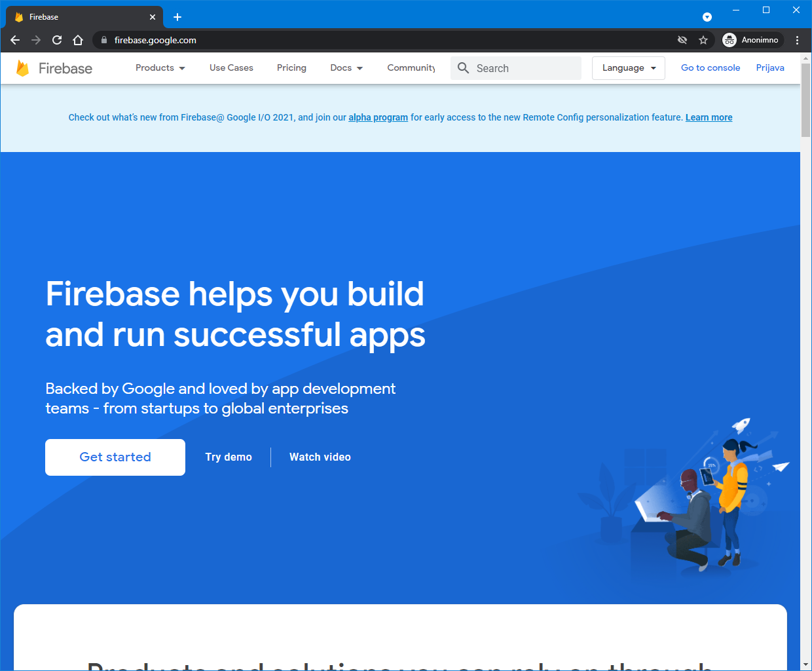
Task: Click the browser back arrow
Action: click(15, 40)
